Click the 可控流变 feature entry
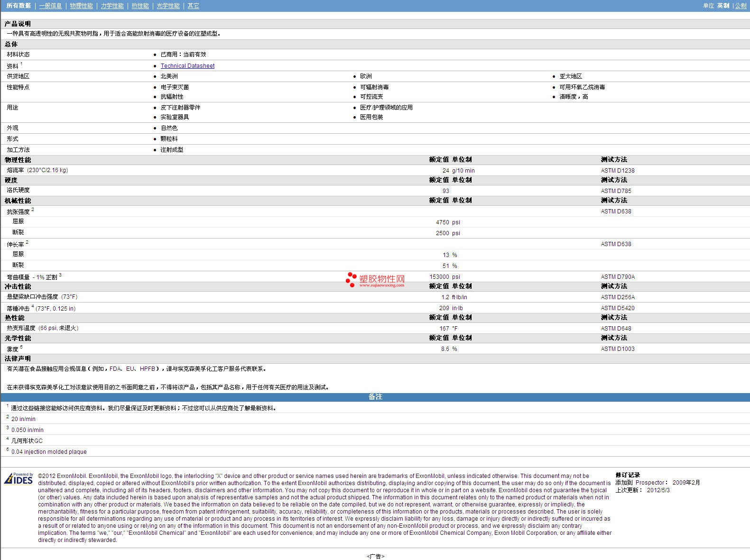This screenshot has width=750, height=560. [x=371, y=97]
